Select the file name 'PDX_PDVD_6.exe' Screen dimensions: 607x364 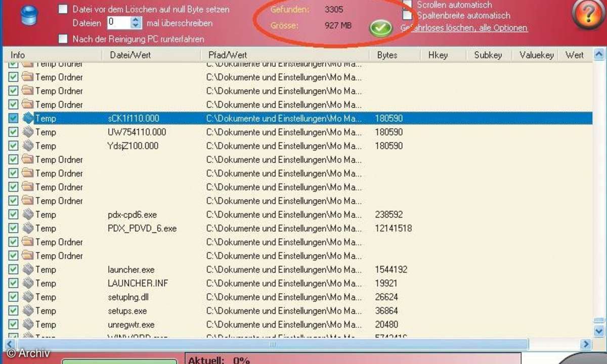pos(142,228)
